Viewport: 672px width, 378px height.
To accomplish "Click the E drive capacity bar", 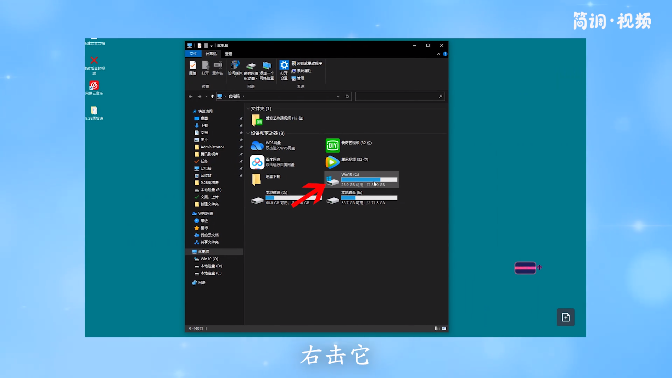I will pos(369,198).
